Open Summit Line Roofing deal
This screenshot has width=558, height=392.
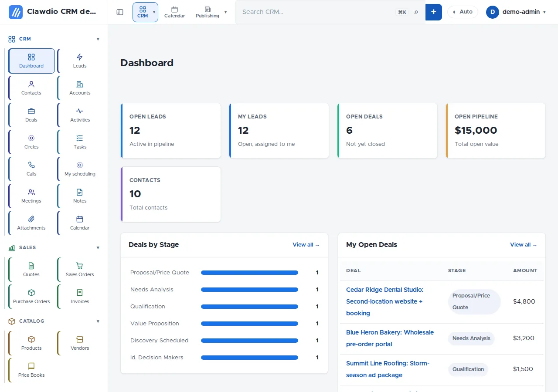click(388, 369)
